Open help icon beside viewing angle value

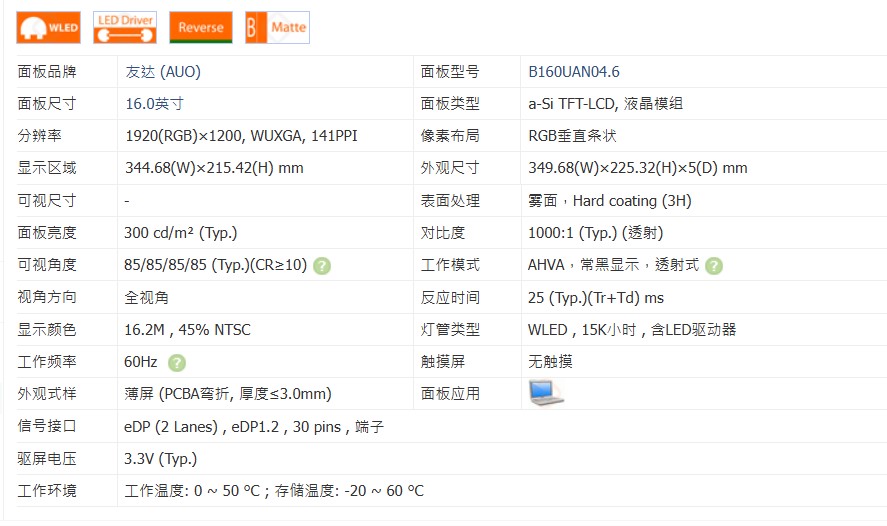pyautogui.click(x=322, y=266)
